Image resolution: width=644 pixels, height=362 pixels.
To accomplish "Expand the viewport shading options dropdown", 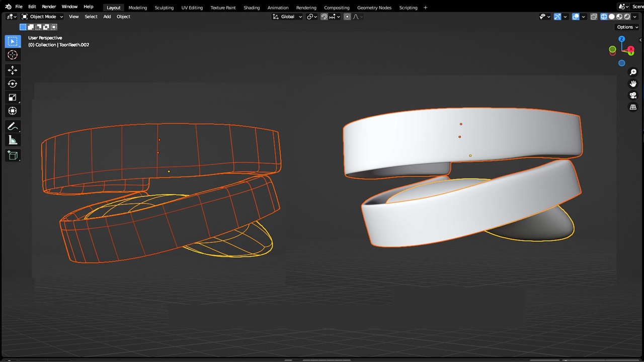I will click(x=635, y=17).
